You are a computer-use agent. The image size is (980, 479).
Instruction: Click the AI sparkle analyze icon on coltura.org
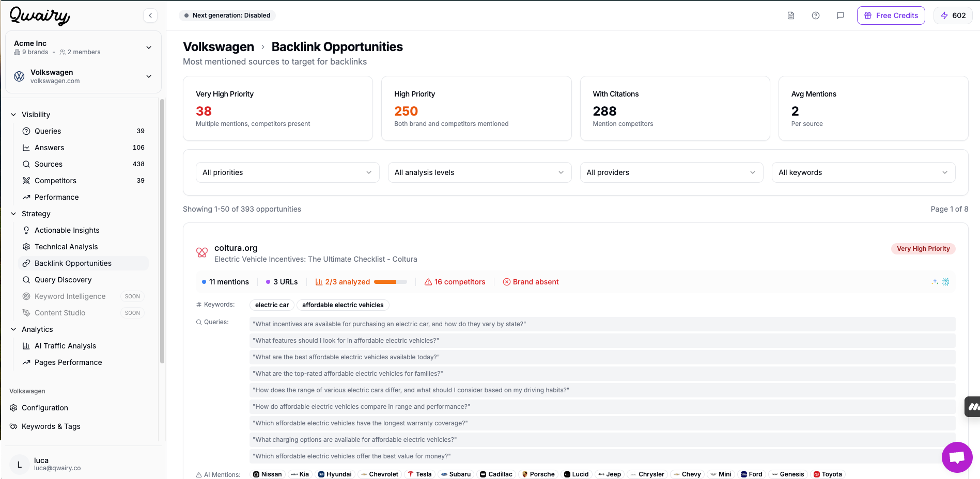935,282
